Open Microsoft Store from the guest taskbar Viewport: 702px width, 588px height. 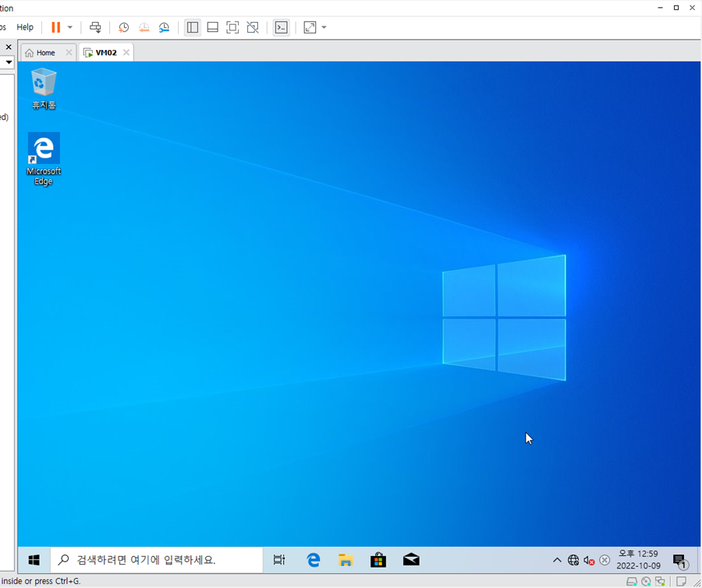378,560
